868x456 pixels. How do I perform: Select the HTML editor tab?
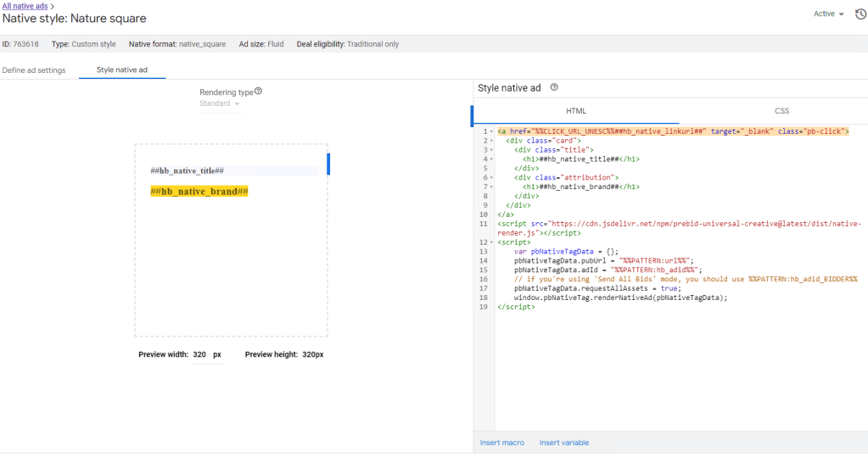coord(575,111)
